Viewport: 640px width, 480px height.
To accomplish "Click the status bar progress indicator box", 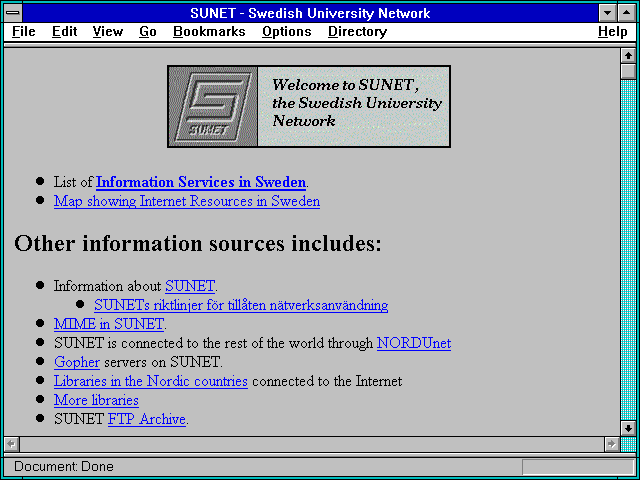I will tap(578, 467).
